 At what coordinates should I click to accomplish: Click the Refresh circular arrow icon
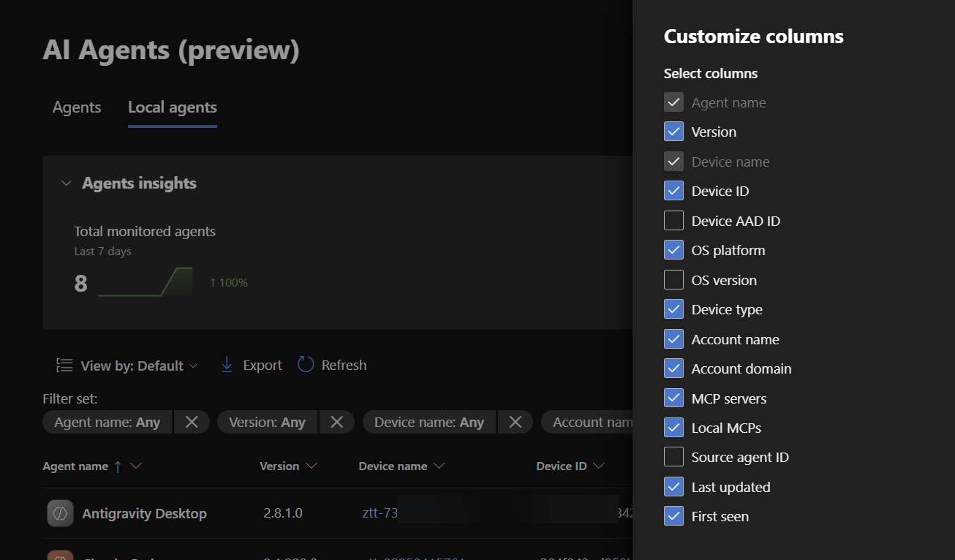click(306, 365)
